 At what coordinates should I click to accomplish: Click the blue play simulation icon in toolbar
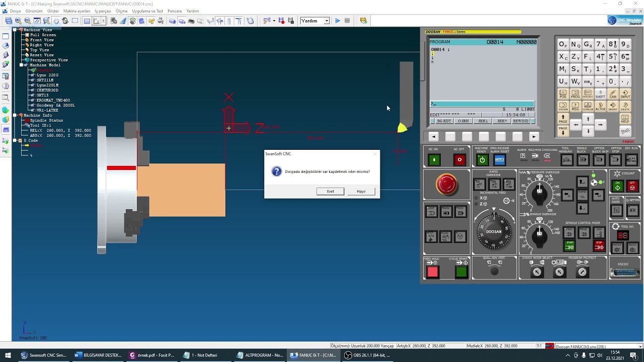coord(338,21)
